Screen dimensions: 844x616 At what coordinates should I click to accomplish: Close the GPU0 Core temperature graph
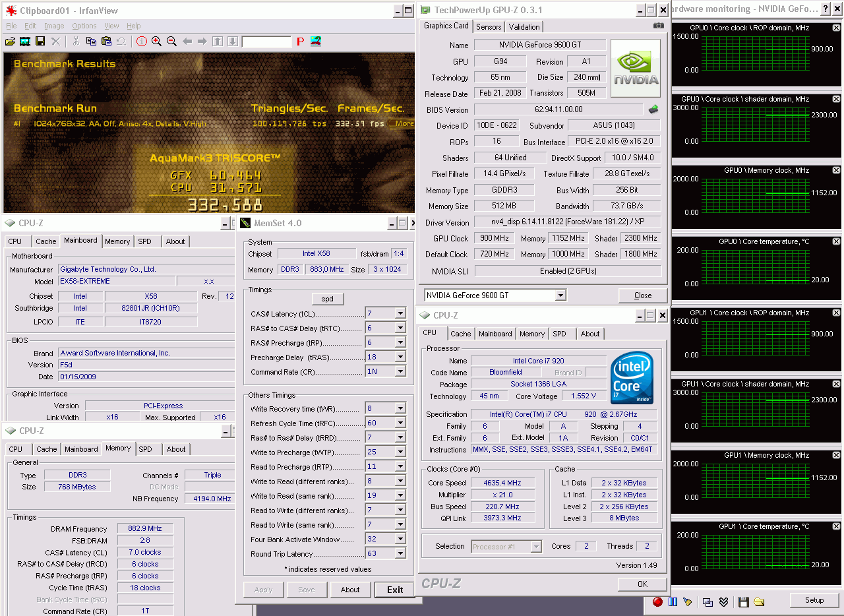[836, 241]
